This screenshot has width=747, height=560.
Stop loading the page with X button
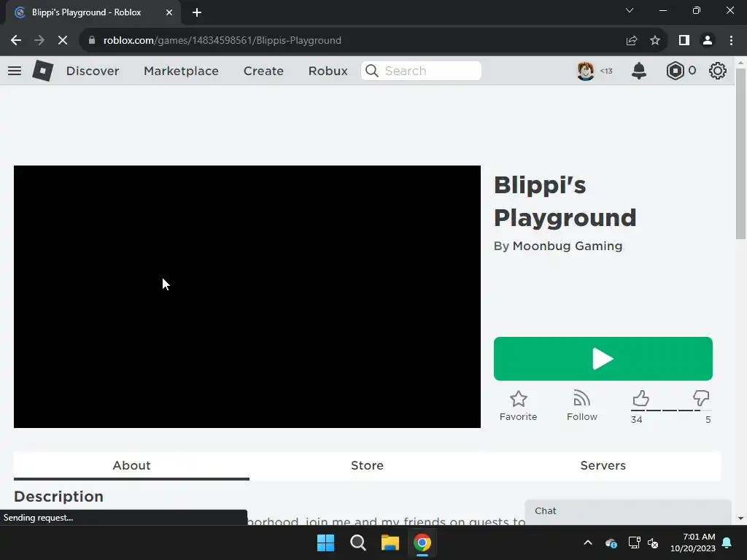pyautogui.click(x=63, y=41)
